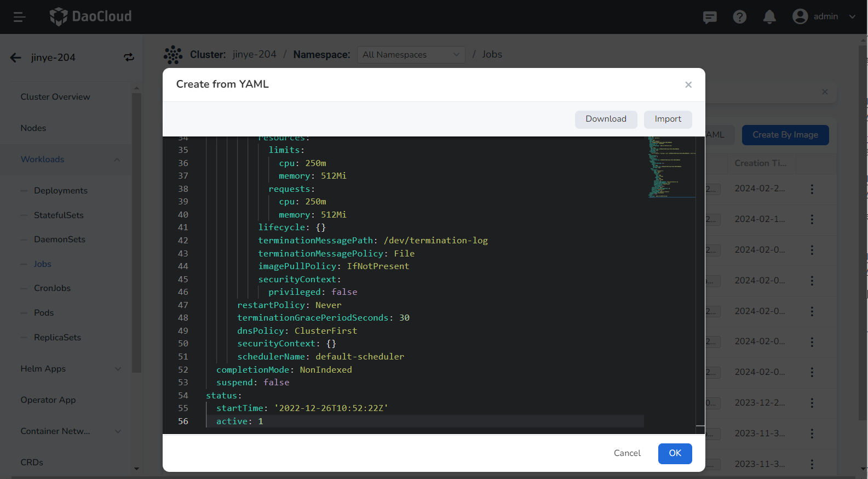
Task: Click line 56 in the YAML editor
Action: pos(383,421)
